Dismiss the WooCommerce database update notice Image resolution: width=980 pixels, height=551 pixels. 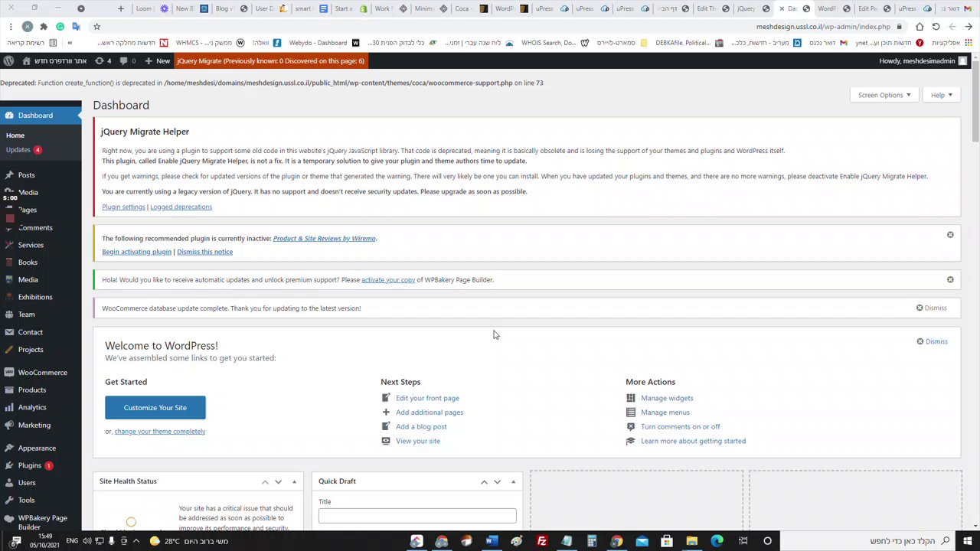pyautogui.click(x=931, y=308)
